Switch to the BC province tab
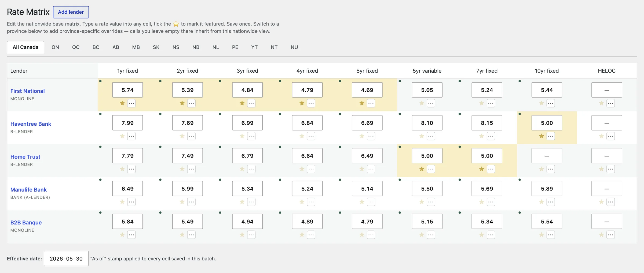The width and height of the screenshot is (644, 273). (96, 47)
